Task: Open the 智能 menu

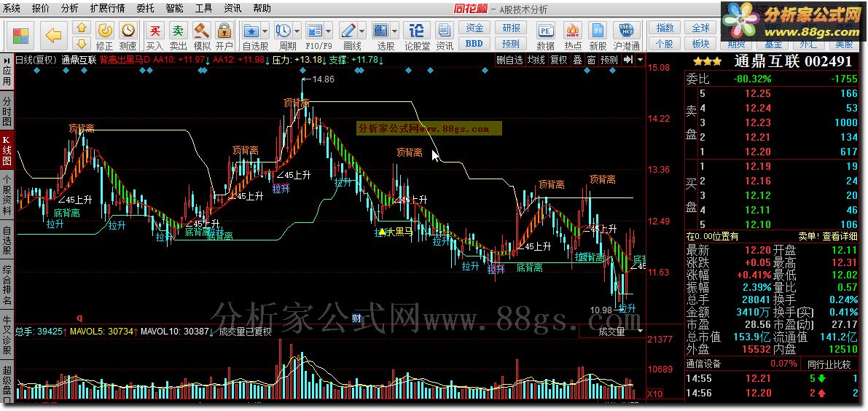Action: click(174, 8)
